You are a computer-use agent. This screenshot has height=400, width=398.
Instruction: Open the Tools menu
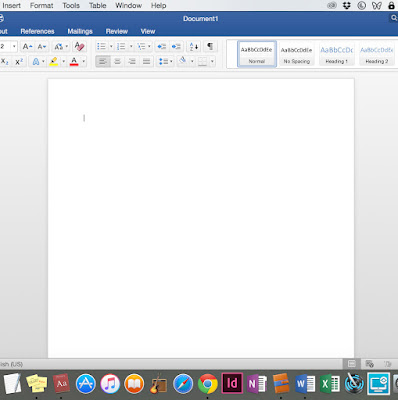[71, 6]
